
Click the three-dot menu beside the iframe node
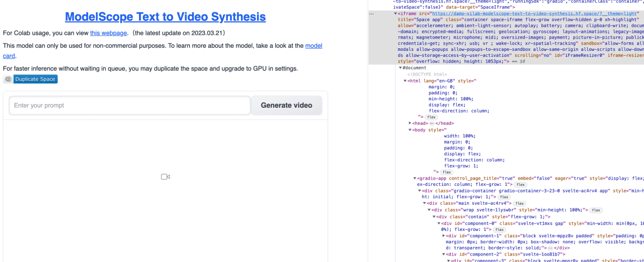point(372,13)
